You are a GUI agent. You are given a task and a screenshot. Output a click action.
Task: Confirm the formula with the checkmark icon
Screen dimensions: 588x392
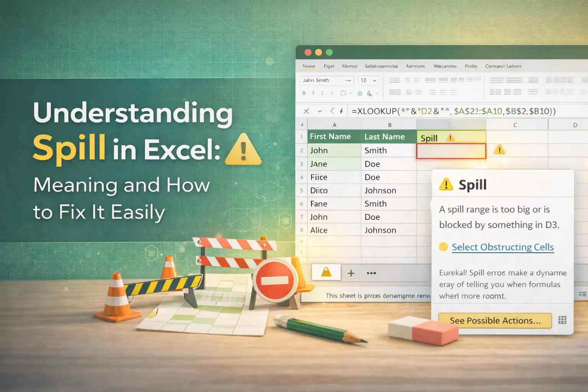(320, 111)
